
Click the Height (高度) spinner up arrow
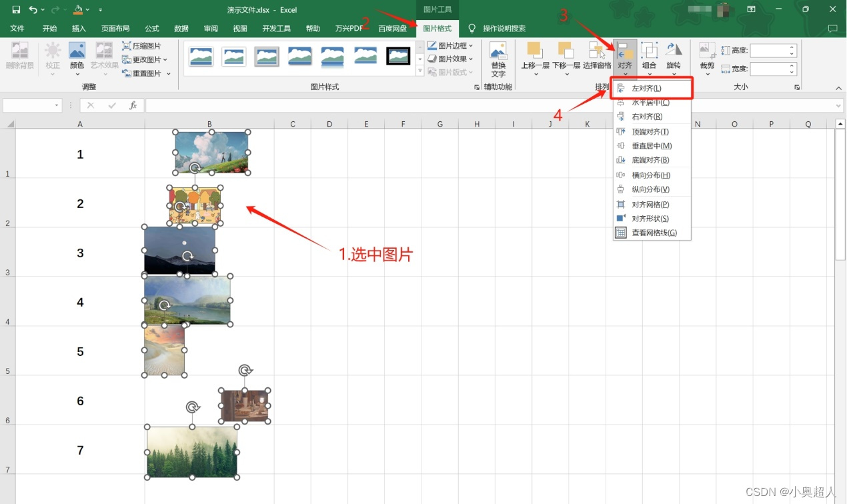[792, 47]
